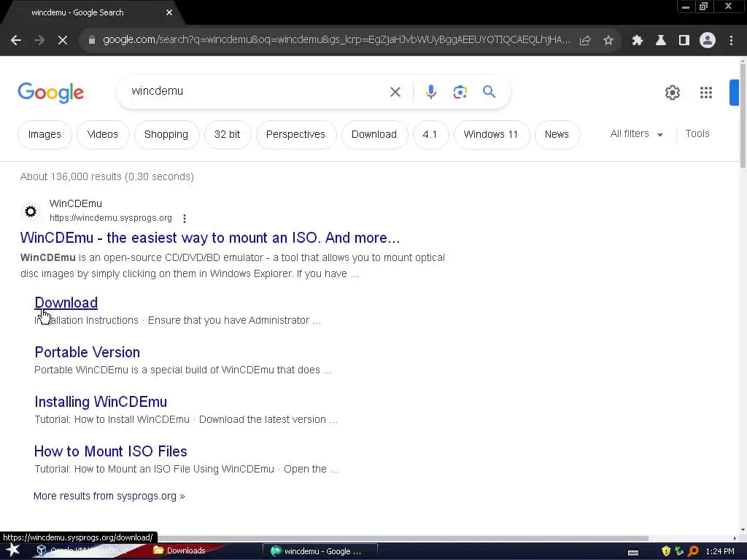This screenshot has height=560, width=747.
Task: Go to Google home via logo
Action: [50, 93]
